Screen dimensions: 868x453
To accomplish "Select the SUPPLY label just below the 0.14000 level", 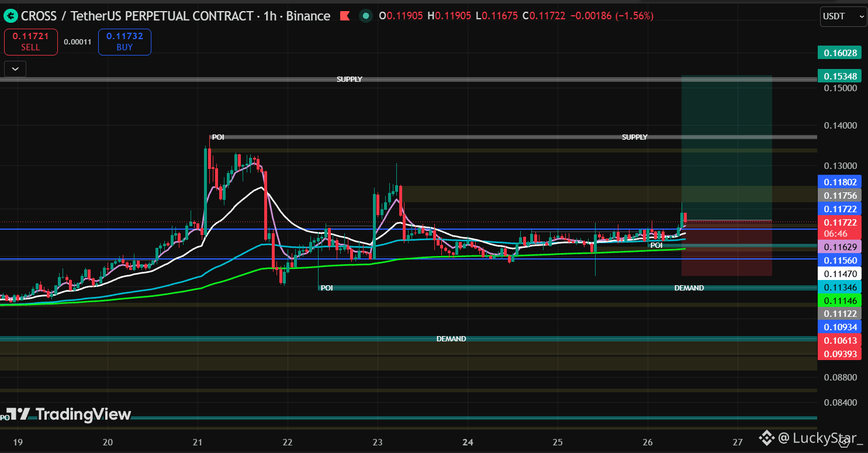I will (x=635, y=137).
